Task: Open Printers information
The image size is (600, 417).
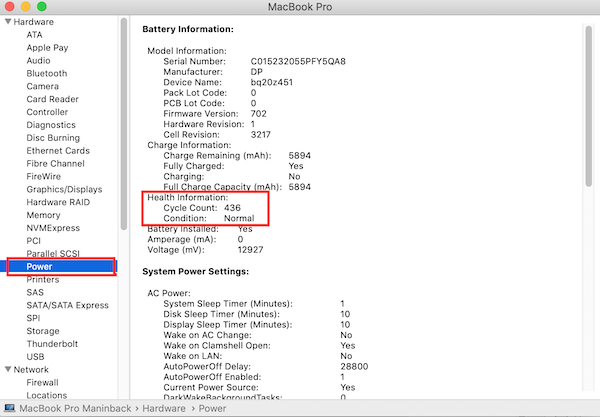Action: tap(43, 280)
